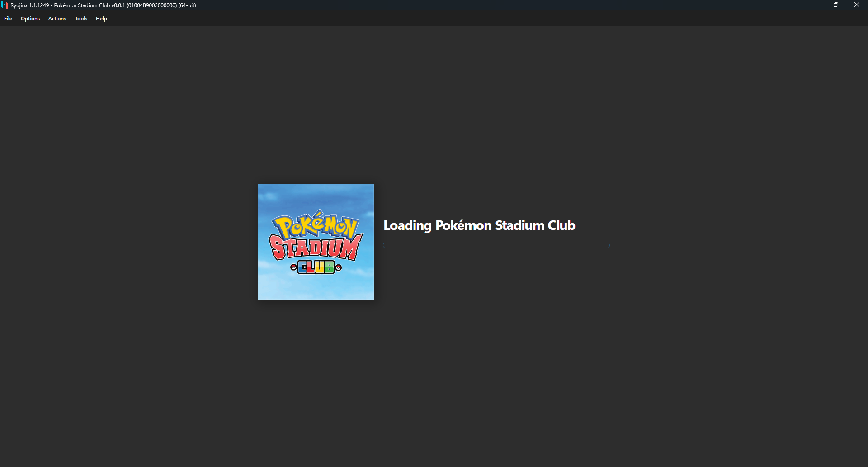
Task: Expand the Actions menu
Action: pyautogui.click(x=57, y=19)
